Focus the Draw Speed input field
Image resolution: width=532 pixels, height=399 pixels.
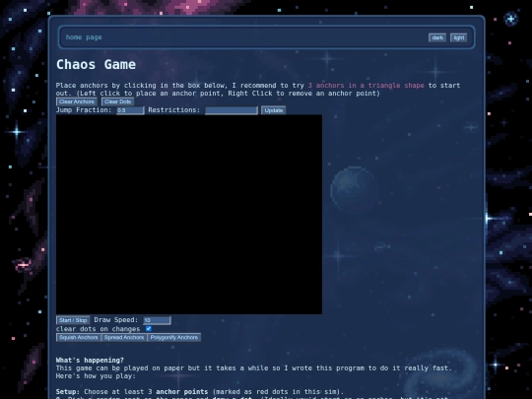(157, 320)
